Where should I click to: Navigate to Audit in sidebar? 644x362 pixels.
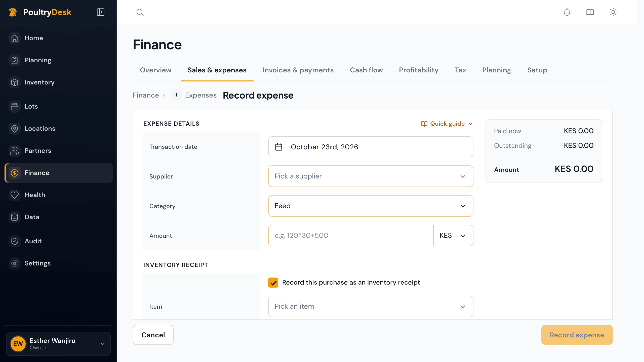[x=58, y=241]
